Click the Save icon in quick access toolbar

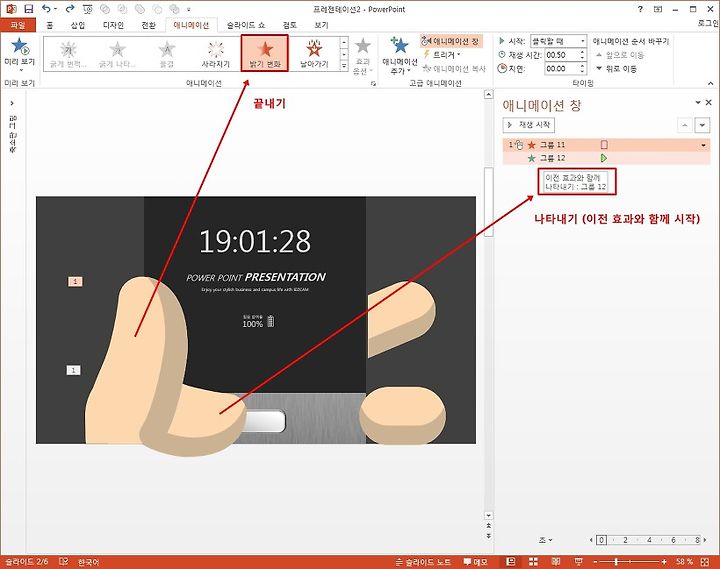tap(28, 9)
